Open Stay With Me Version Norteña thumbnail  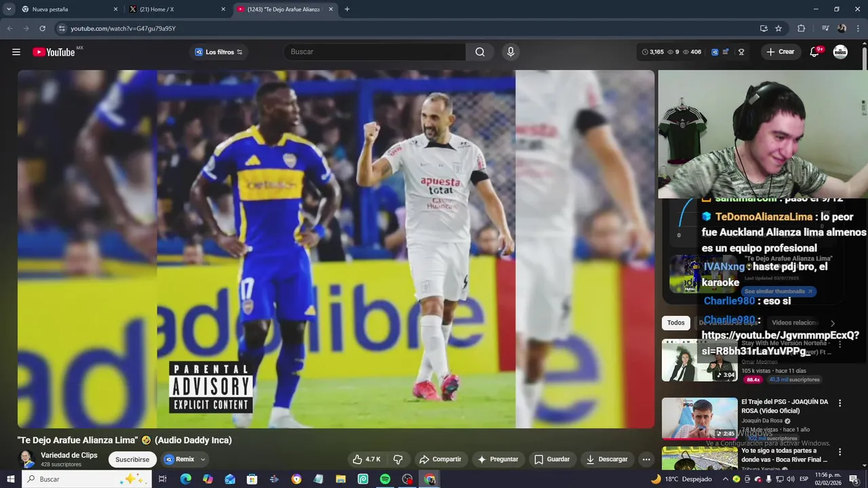point(700,360)
